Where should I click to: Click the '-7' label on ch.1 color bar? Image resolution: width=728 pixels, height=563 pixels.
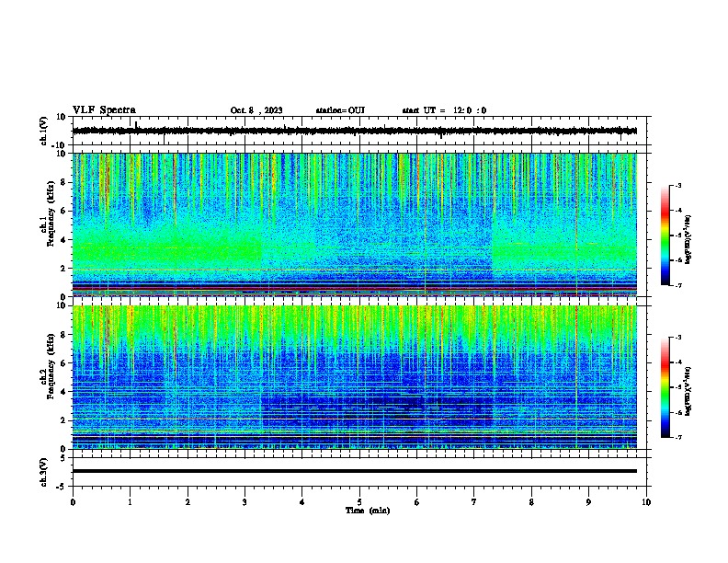point(677,285)
